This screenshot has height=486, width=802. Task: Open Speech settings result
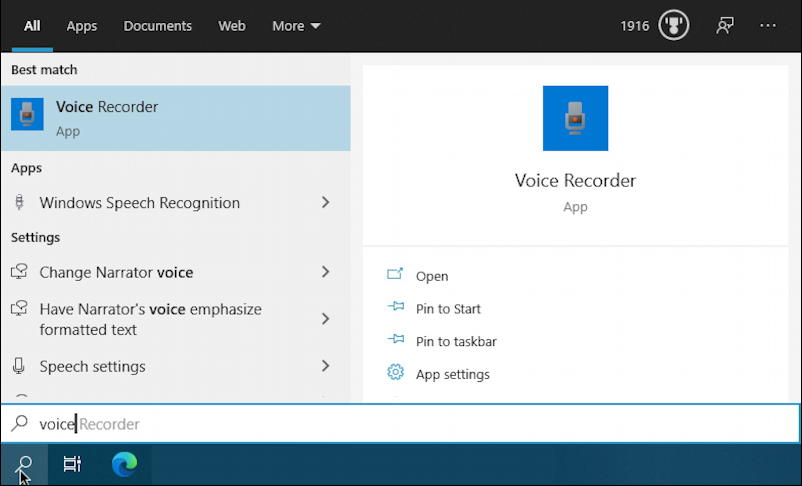[175, 366]
